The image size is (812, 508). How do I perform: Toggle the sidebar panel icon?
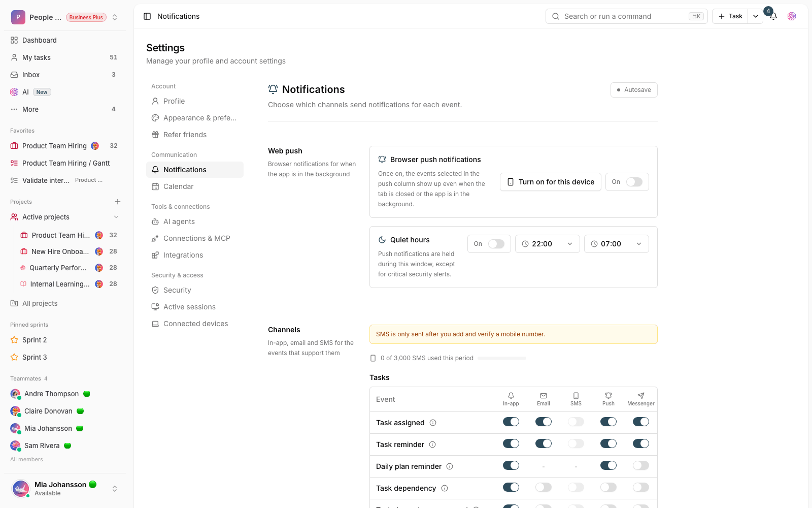tap(147, 16)
